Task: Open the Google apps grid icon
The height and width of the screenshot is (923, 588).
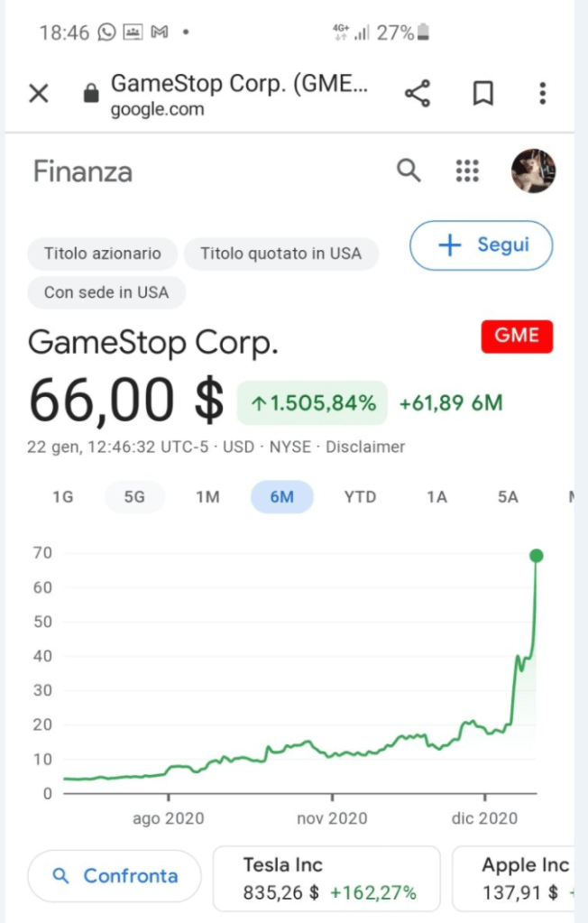Action: (x=467, y=171)
